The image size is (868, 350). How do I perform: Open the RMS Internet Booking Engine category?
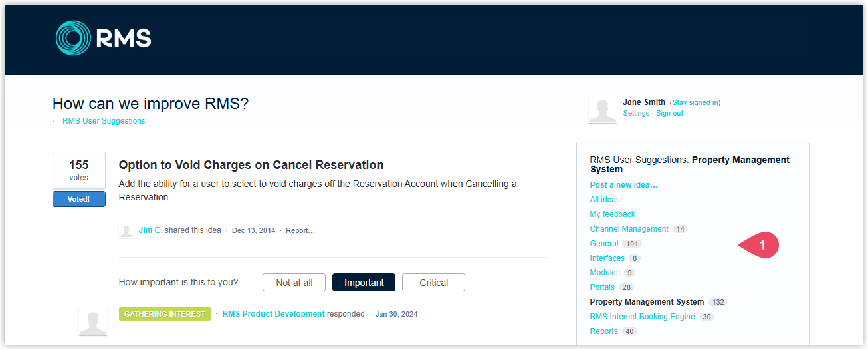pos(643,317)
